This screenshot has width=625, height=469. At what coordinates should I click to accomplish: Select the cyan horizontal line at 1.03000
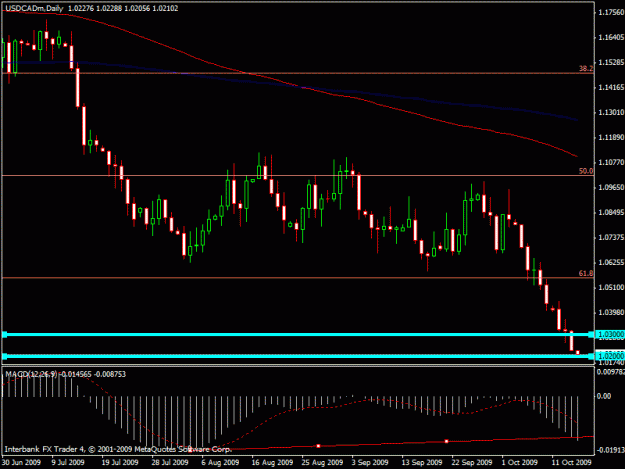click(x=298, y=334)
